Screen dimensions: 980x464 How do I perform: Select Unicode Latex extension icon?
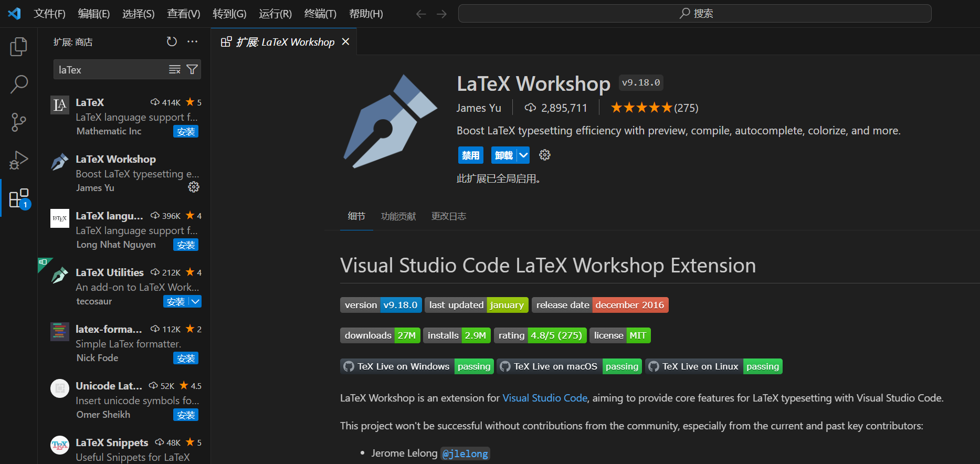point(60,388)
